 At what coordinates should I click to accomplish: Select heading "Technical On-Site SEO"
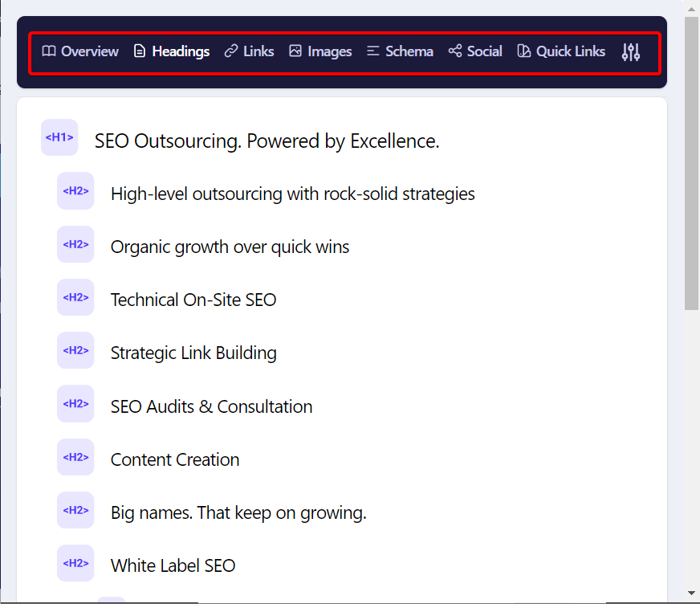(193, 300)
